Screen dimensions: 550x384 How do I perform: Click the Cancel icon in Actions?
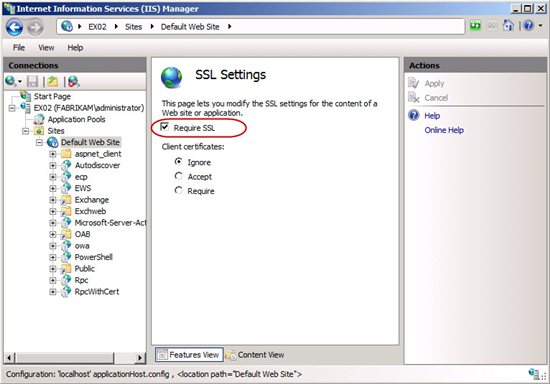[414, 97]
